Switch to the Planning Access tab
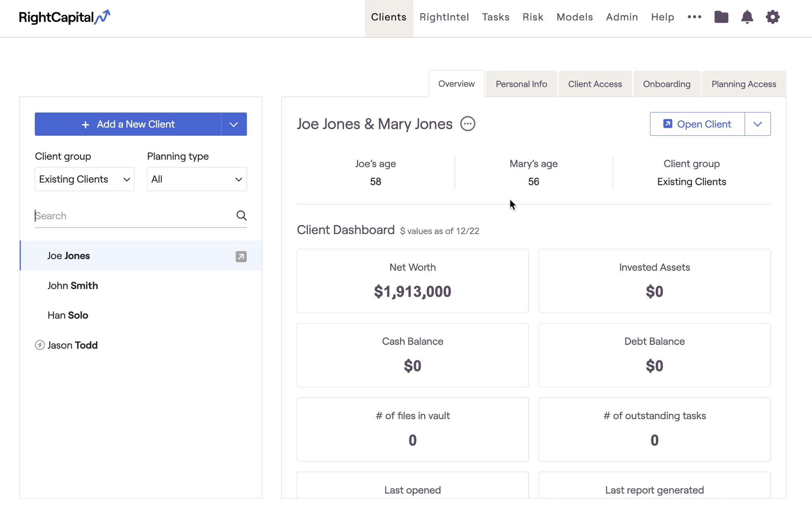The image size is (812, 514). coord(743,84)
